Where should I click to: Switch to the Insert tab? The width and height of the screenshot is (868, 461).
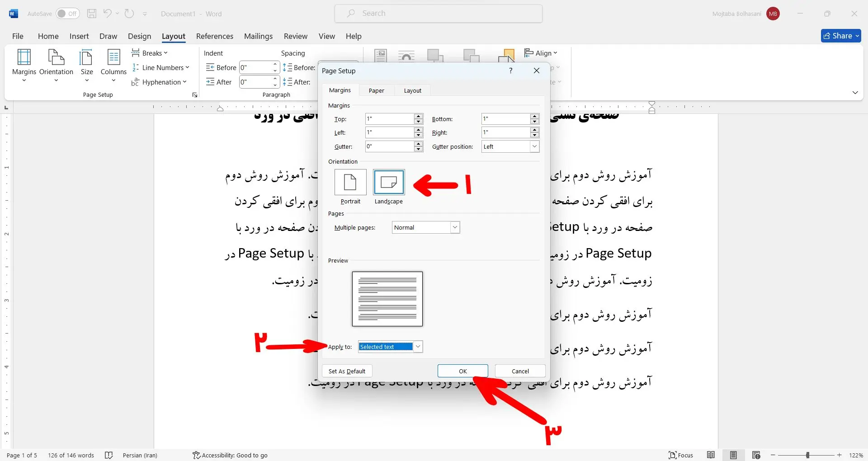click(79, 36)
